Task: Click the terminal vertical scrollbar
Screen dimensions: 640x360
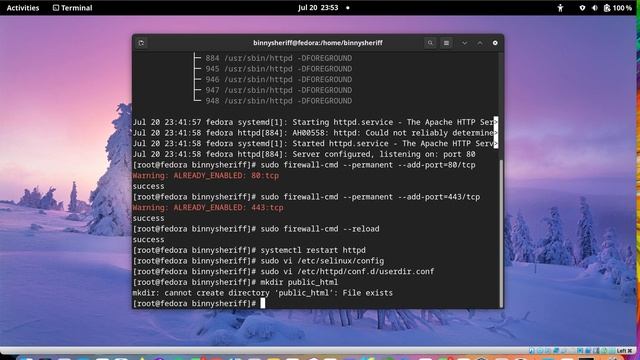Action: [501, 233]
